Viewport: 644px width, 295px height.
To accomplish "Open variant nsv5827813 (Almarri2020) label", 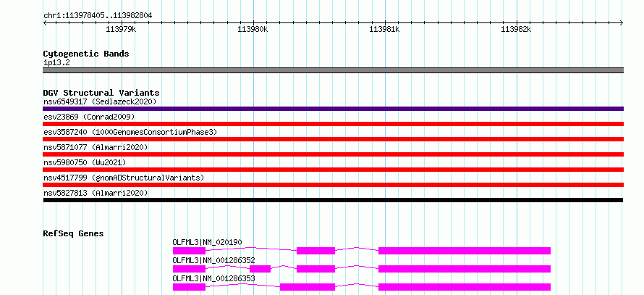I will (x=96, y=193).
